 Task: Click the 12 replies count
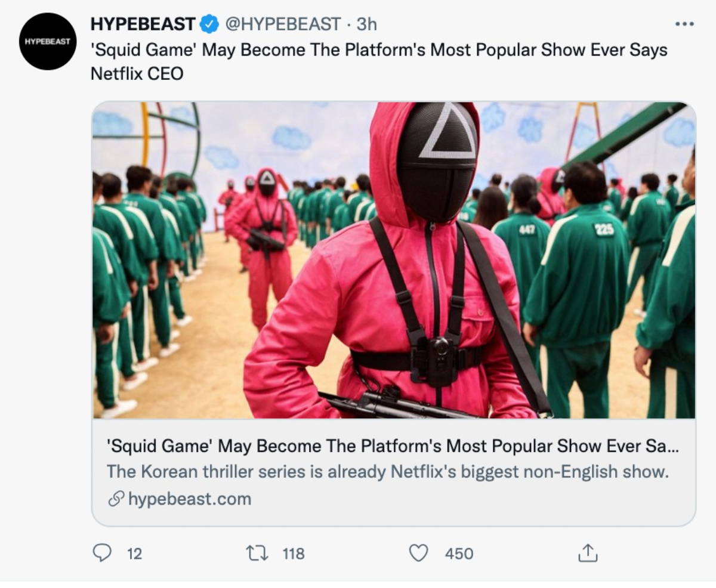pyautogui.click(x=135, y=554)
